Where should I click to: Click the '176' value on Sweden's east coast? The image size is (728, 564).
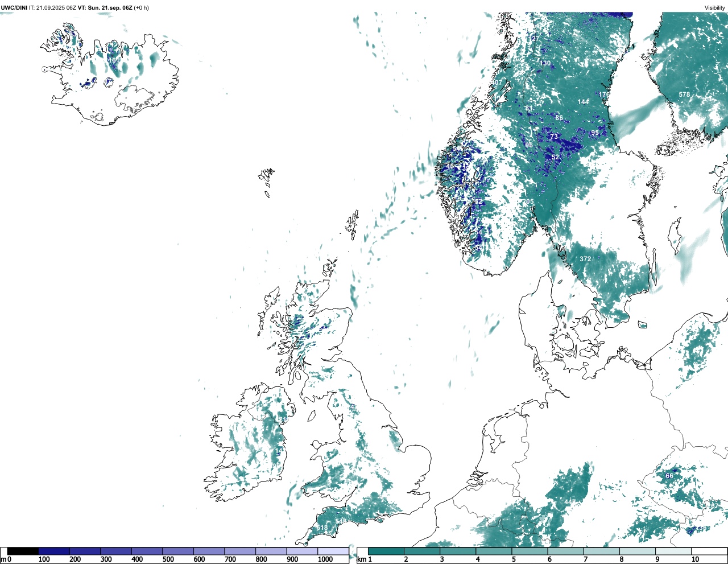tap(604, 95)
